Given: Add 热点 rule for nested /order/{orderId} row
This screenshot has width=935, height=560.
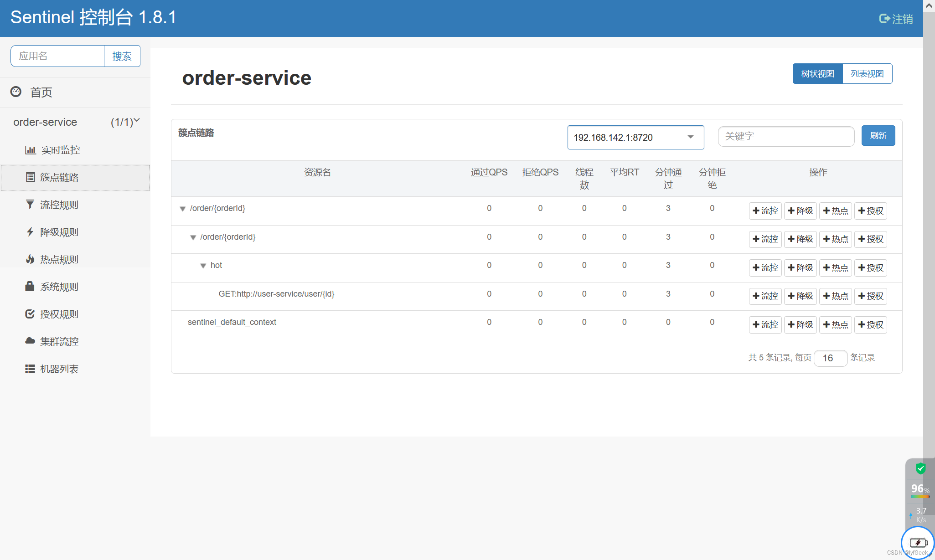Looking at the screenshot, I should (x=835, y=239).
